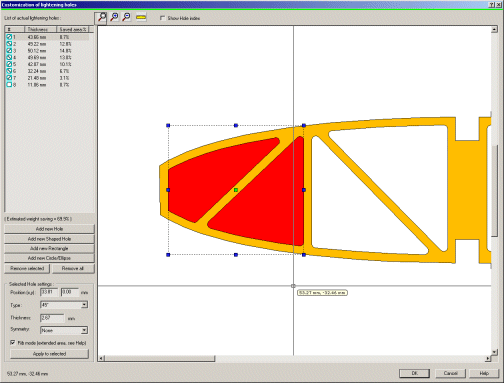This screenshot has height=383, width=504.
Task: Open the Type dropdown showing 45°
Action: pos(64,305)
